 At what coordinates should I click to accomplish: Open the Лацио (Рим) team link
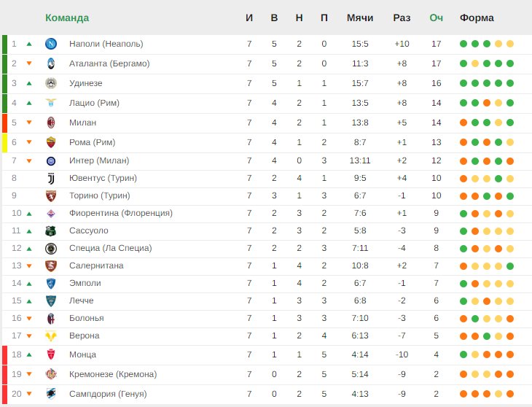pos(94,103)
